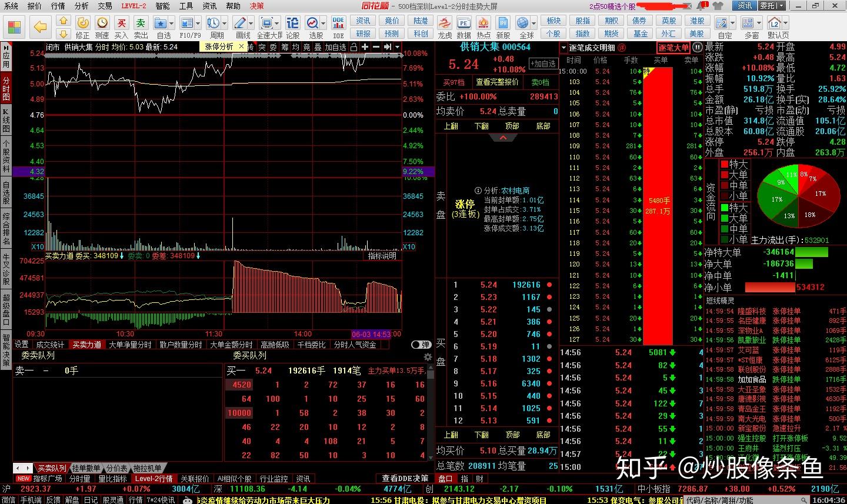Switch to the 挂单撤单 tab
Viewport: 847px width, 504px height.
pos(86,468)
